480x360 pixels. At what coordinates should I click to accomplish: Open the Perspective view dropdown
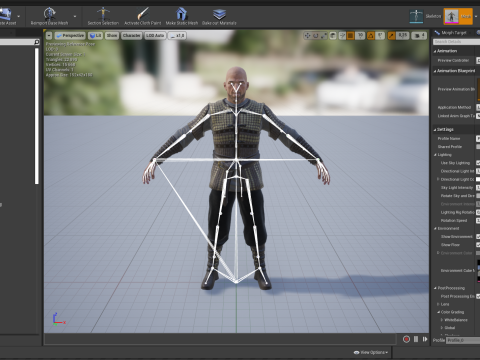coord(70,35)
